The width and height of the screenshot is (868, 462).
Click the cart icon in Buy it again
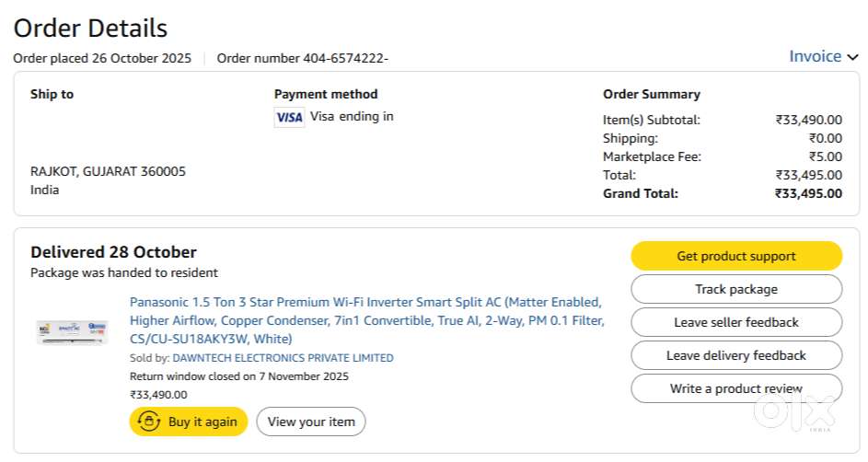click(148, 422)
